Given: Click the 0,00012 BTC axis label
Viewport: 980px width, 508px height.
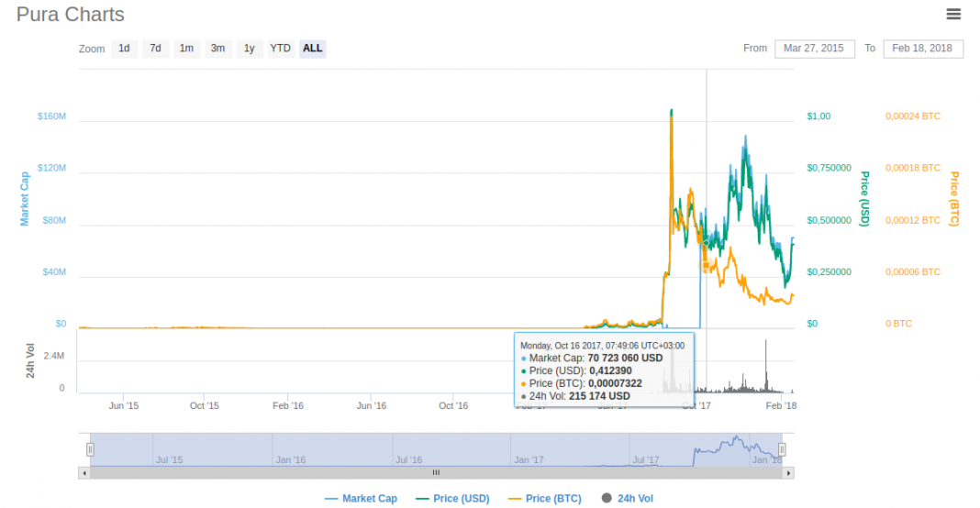Looking at the screenshot, I should (x=912, y=220).
